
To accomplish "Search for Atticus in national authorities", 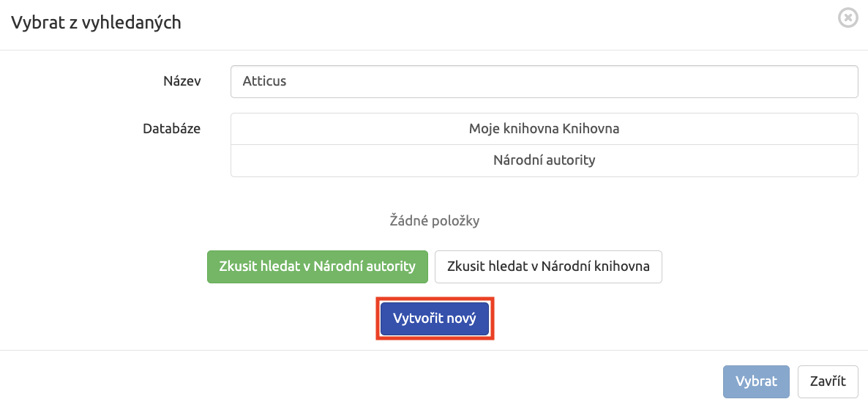I will coord(317,266).
